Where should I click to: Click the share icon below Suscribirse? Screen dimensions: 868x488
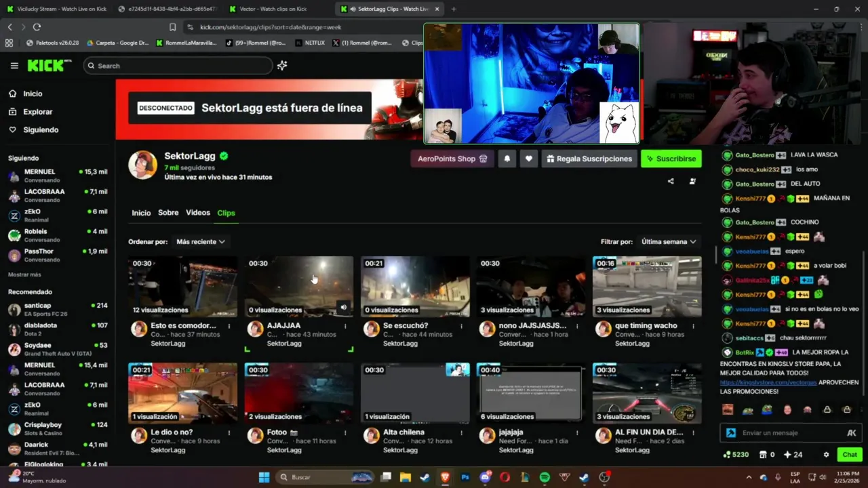click(671, 181)
